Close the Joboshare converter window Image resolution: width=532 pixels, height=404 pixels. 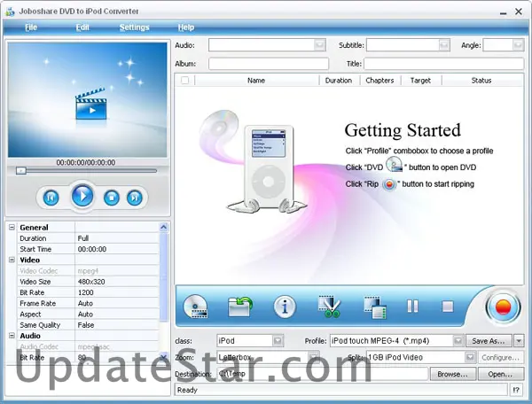(519, 12)
